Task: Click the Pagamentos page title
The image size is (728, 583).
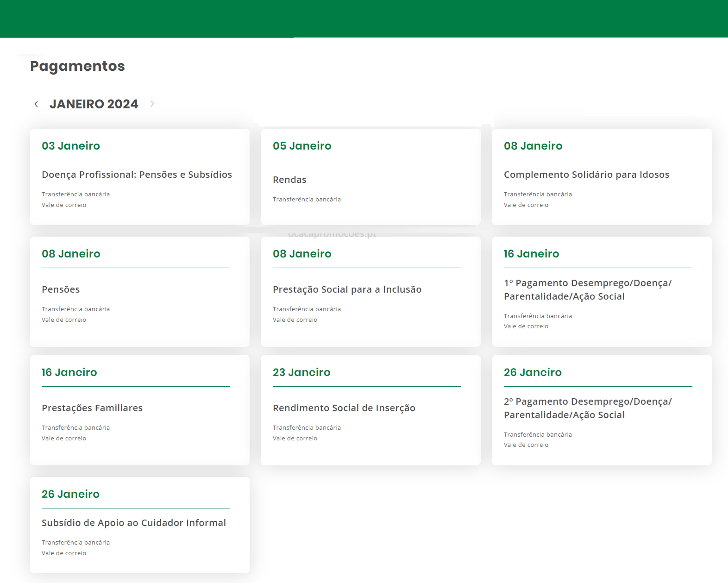Action: coord(77,66)
